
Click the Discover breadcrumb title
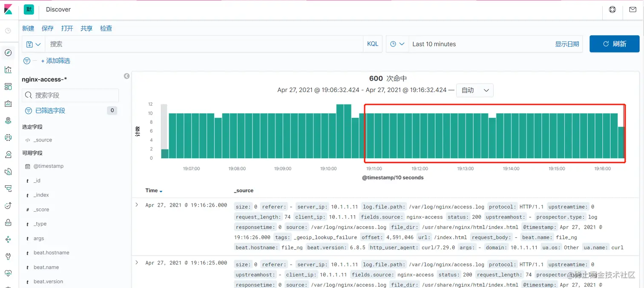pos(58,9)
